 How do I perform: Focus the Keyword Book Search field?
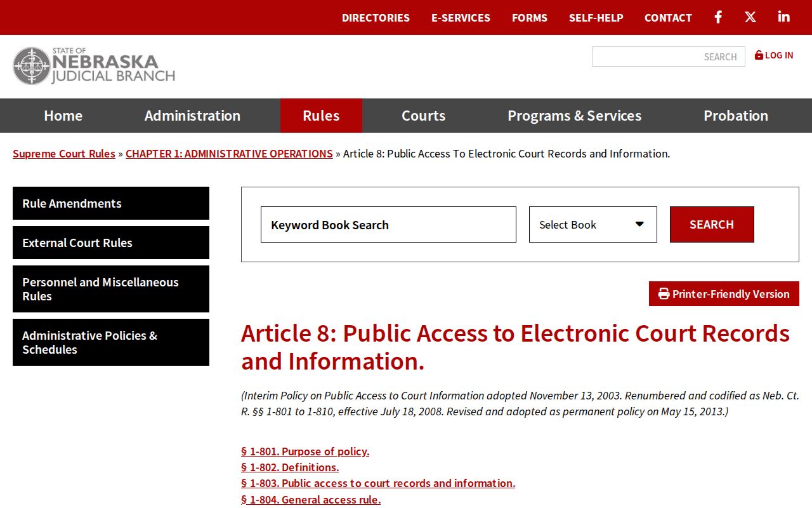coord(388,224)
